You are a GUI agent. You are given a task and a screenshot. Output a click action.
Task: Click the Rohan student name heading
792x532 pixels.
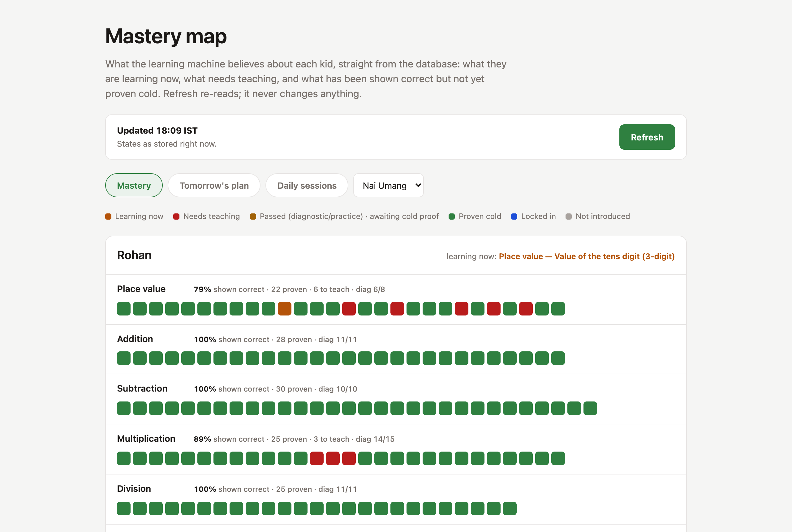tap(134, 255)
